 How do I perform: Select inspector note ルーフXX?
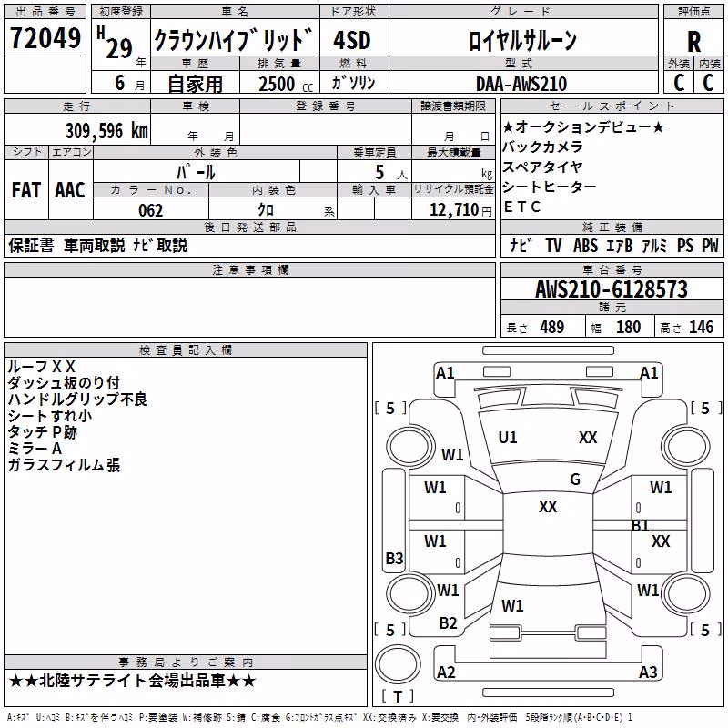click(x=41, y=367)
